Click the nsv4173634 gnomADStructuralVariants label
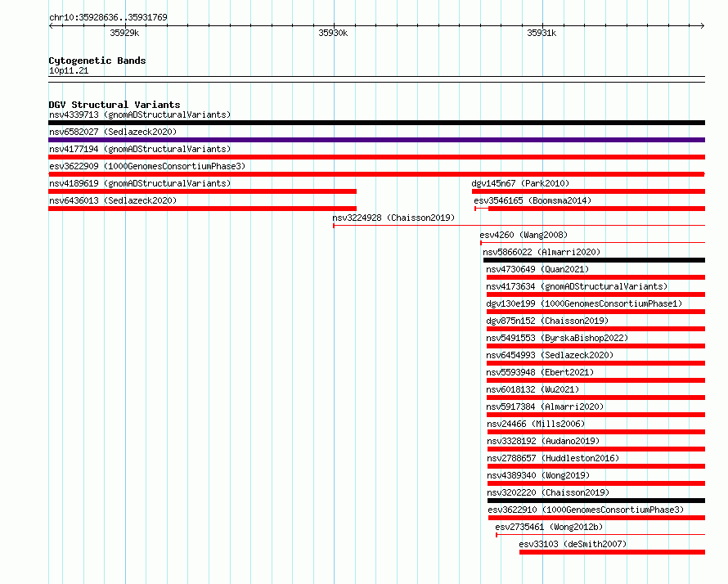The image size is (728, 584). (577, 286)
